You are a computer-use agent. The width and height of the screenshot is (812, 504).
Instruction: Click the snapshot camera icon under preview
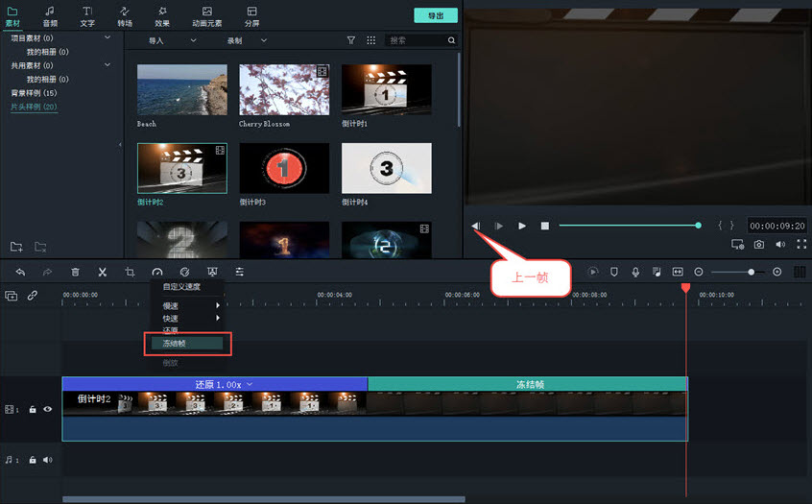[x=759, y=245]
